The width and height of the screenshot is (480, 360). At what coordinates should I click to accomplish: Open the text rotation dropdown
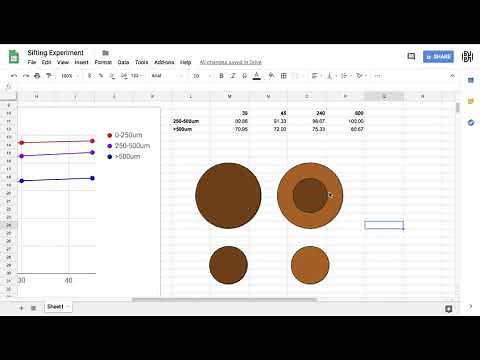pos(361,76)
